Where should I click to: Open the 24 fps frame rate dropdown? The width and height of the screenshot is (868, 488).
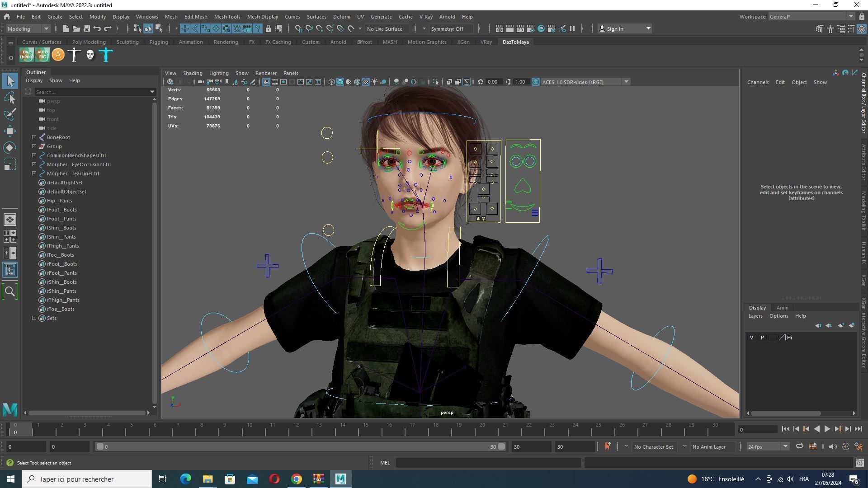767,447
